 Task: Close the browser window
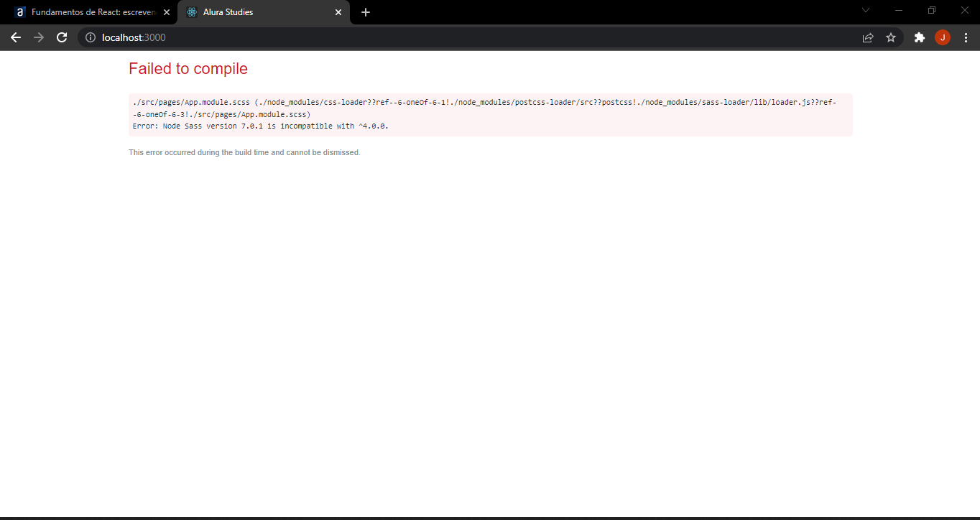964,10
